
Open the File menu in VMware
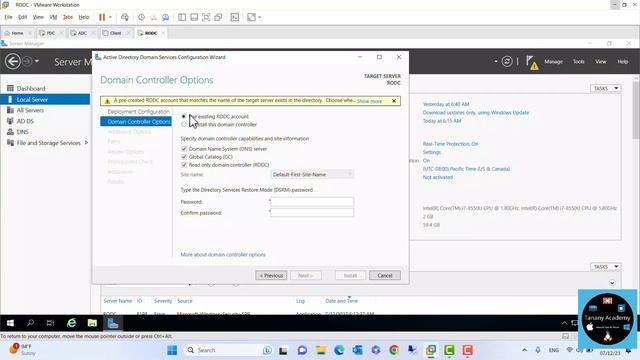click(x=9, y=17)
